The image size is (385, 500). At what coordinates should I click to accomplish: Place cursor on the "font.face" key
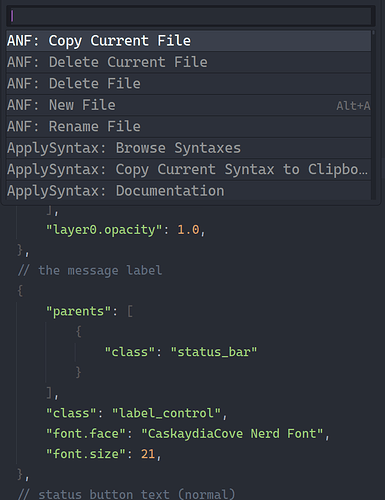point(86,434)
